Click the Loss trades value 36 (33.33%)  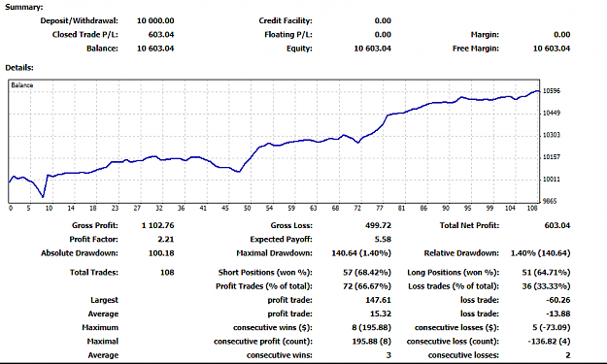point(546,286)
